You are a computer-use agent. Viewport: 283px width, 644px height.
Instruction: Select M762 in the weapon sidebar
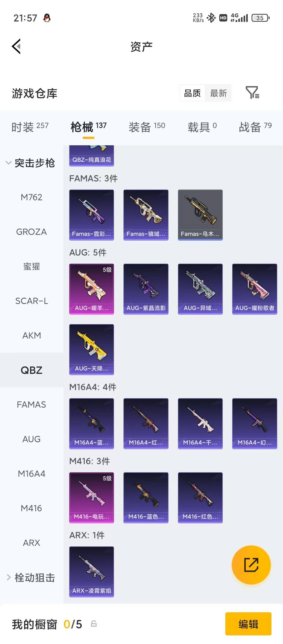point(31,197)
